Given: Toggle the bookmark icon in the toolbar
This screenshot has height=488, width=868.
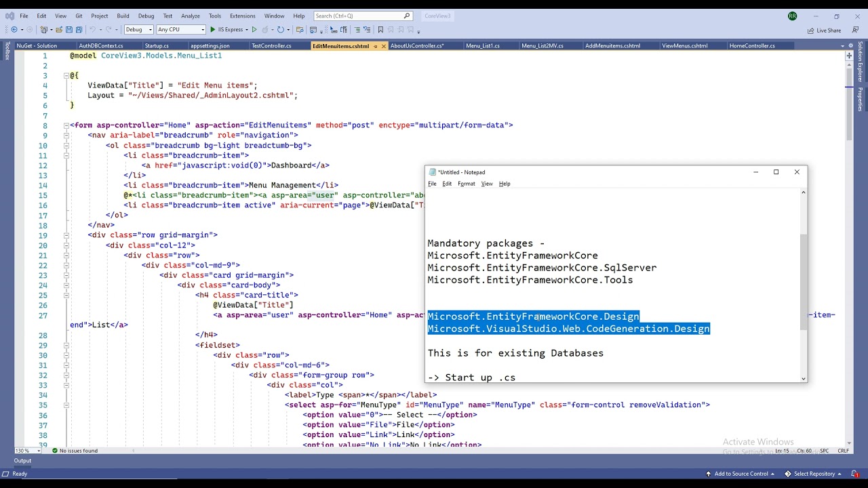Looking at the screenshot, I should (x=380, y=30).
